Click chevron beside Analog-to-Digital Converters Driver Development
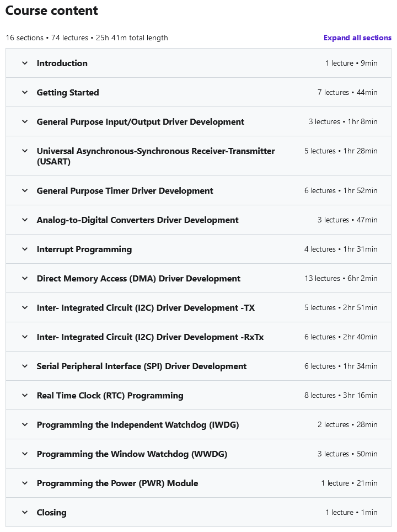The image size is (397, 532). pyautogui.click(x=25, y=220)
